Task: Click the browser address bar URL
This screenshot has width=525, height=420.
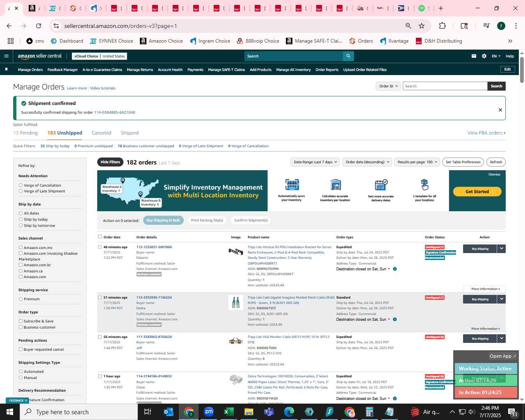Action: pyautogui.click(x=121, y=26)
